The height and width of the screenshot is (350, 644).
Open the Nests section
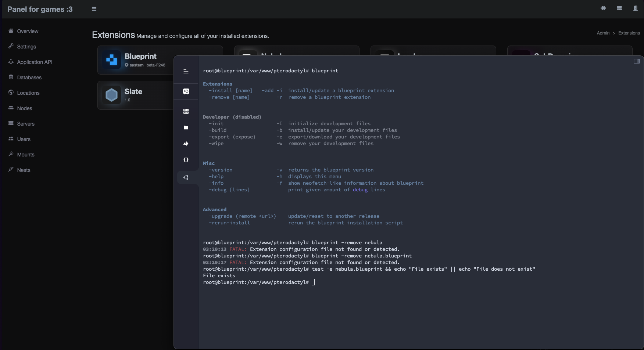click(24, 170)
